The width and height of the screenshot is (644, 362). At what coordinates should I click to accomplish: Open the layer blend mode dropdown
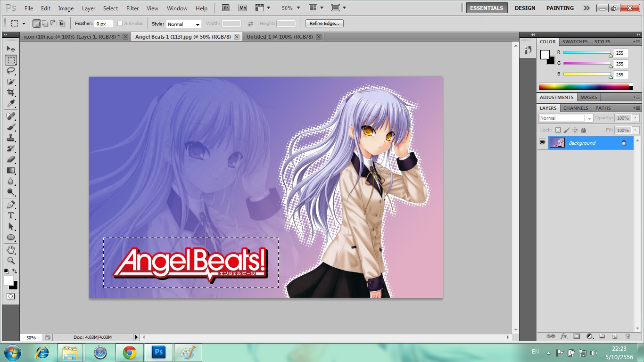coord(566,118)
